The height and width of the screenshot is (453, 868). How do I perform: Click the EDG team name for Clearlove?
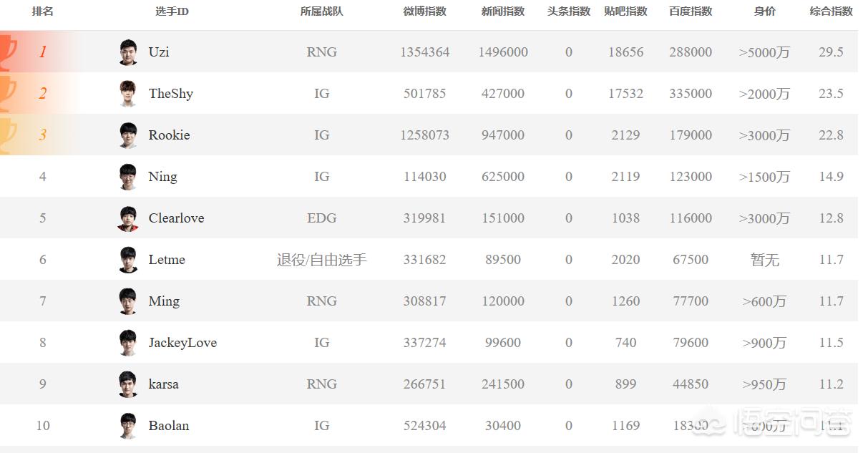click(x=321, y=218)
